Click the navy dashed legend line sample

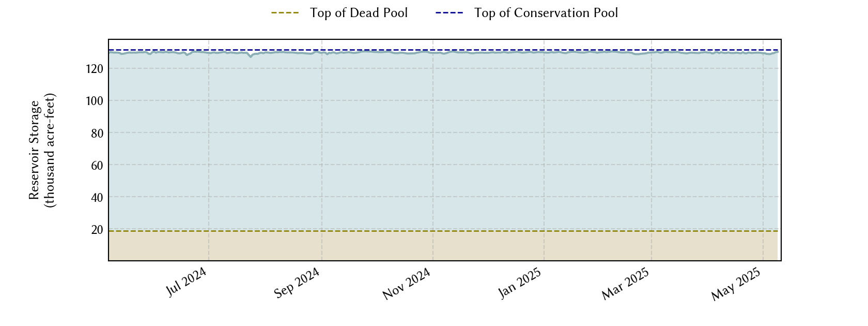point(450,13)
